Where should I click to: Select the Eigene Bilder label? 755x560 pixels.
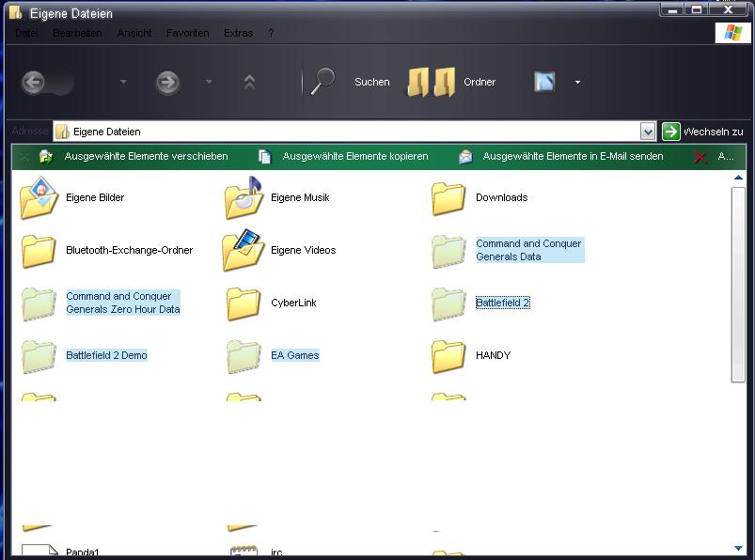click(95, 197)
